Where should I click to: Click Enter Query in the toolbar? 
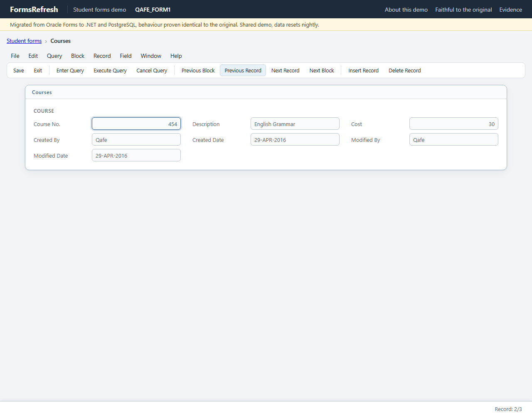70,70
